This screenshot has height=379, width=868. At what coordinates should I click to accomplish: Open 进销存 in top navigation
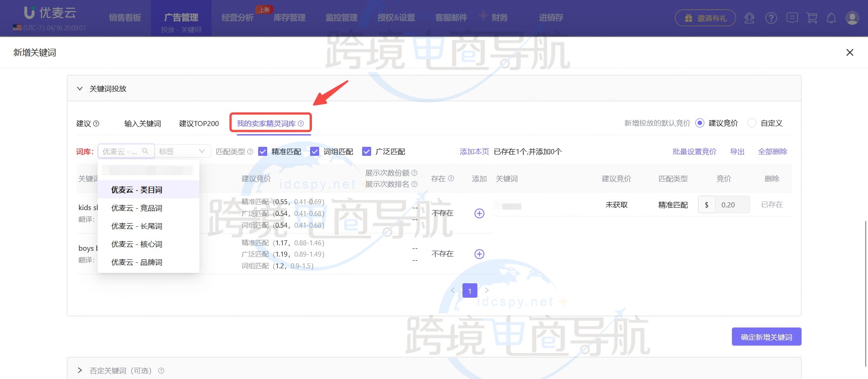[x=551, y=18]
